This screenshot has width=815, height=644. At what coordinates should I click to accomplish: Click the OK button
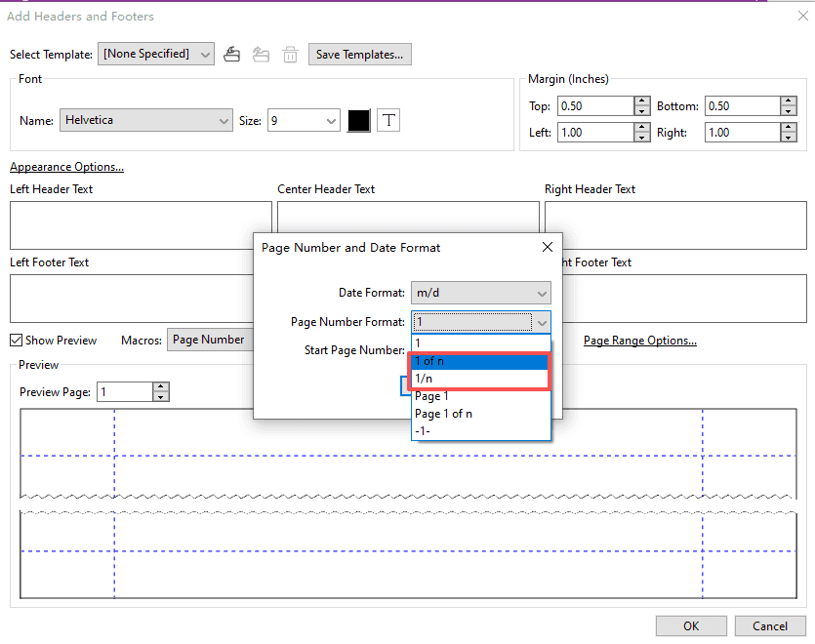pyautogui.click(x=691, y=625)
